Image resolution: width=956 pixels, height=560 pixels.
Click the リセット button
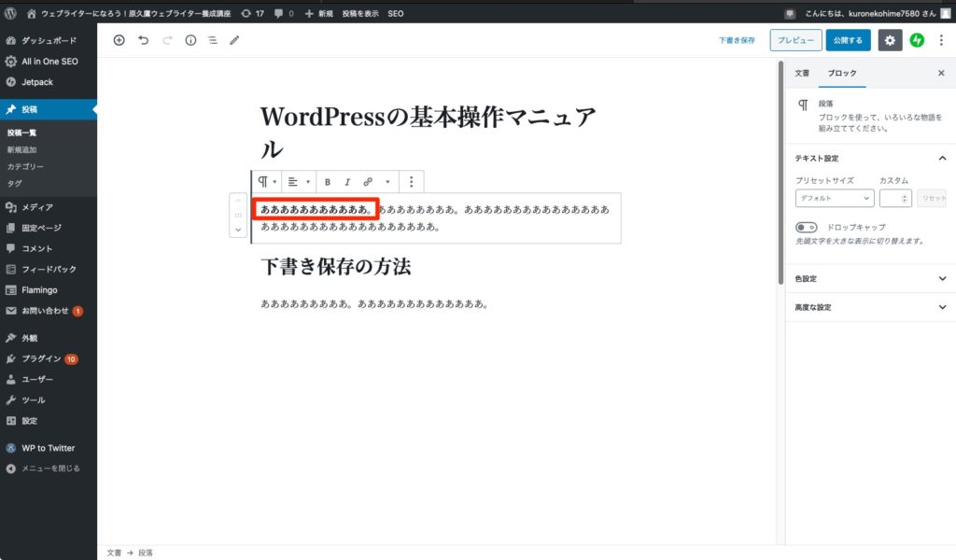[x=933, y=198]
